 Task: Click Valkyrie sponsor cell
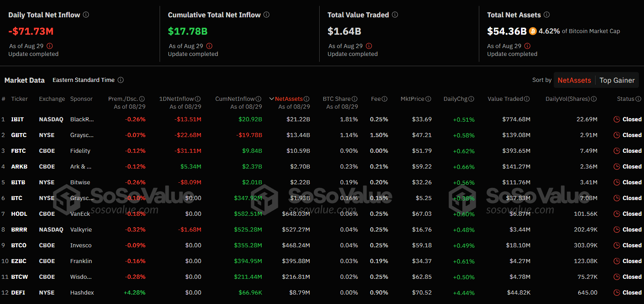(x=81, y=230)
